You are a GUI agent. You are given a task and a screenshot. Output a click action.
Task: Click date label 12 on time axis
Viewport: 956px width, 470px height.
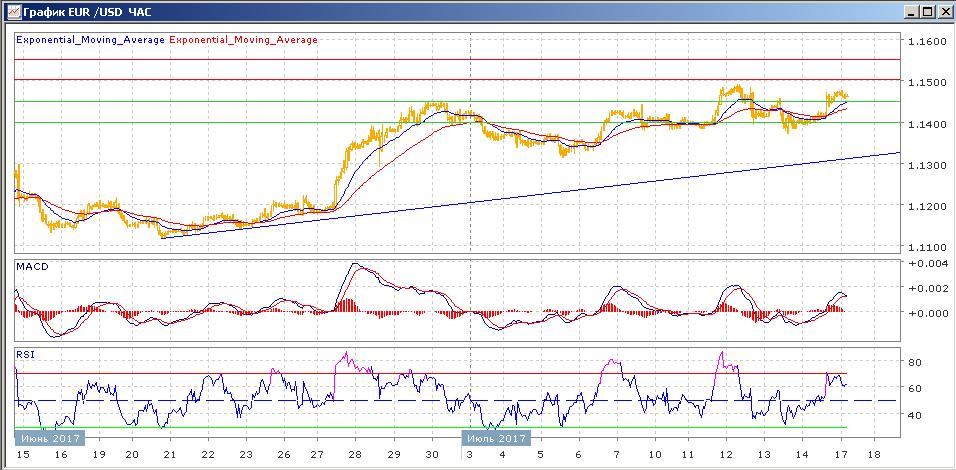click(x=726, y=454)
